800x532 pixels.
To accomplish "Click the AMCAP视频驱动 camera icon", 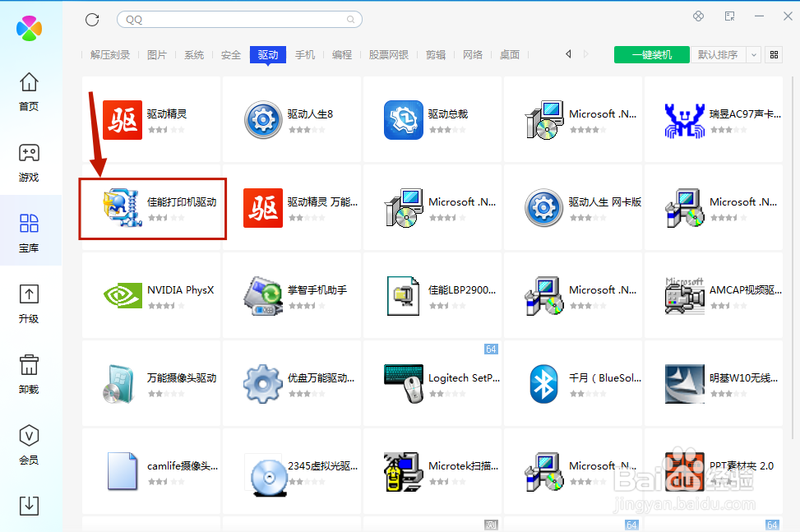I will coord(685,296).
